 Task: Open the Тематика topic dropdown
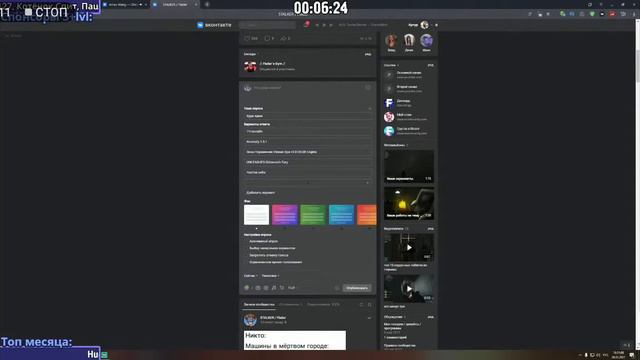click(270, 276)
